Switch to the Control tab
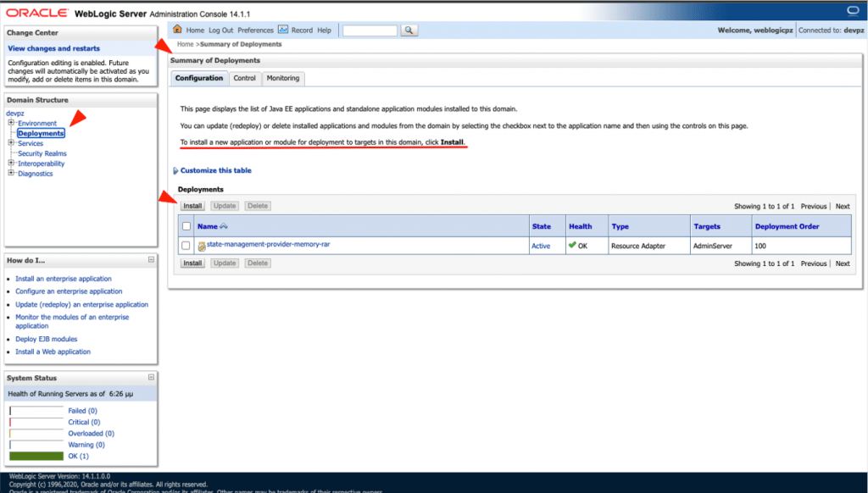 [245, 78]
